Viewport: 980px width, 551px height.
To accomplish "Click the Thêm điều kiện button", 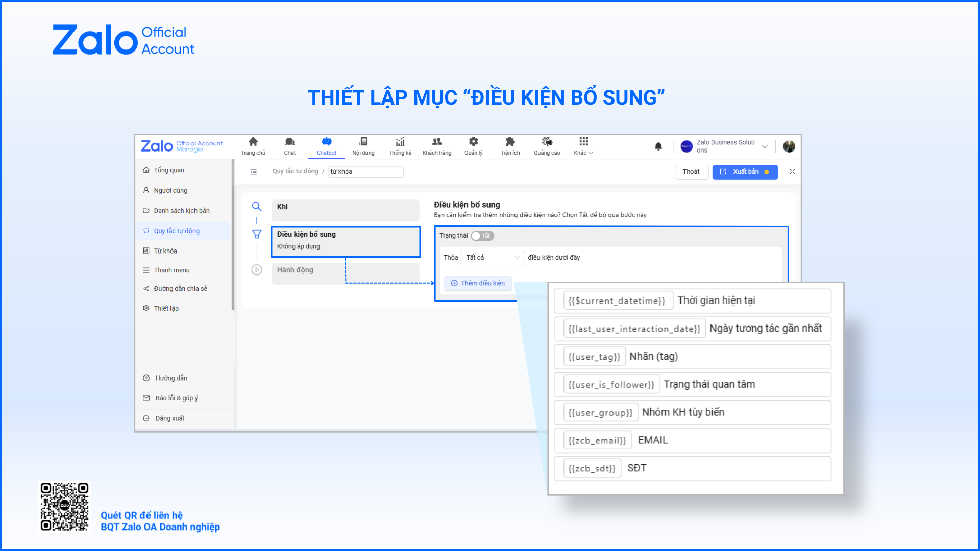I will click(478, 283).
